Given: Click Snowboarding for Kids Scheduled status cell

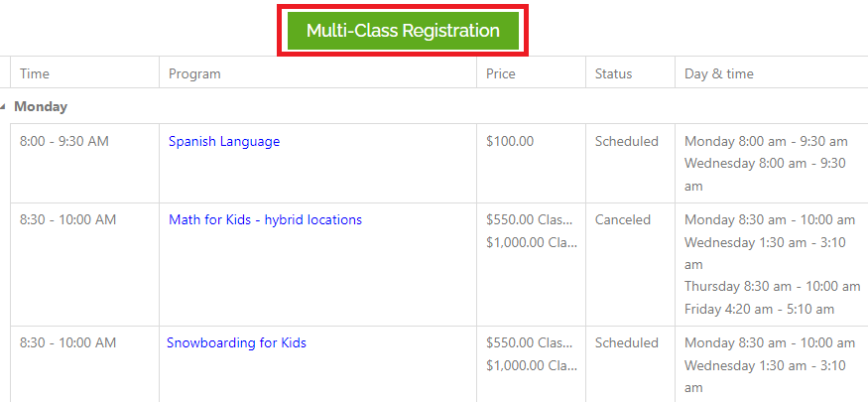Looking at the screenshot, I should coord(627,342).
